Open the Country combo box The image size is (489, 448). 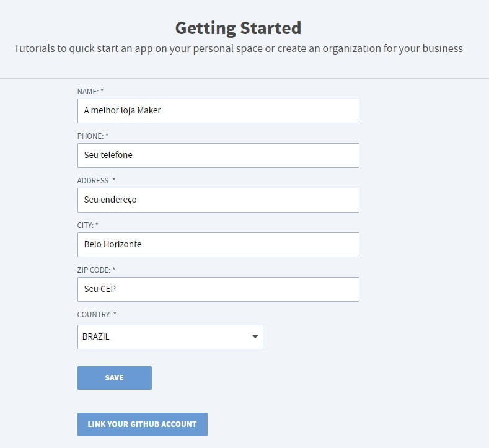170,337
